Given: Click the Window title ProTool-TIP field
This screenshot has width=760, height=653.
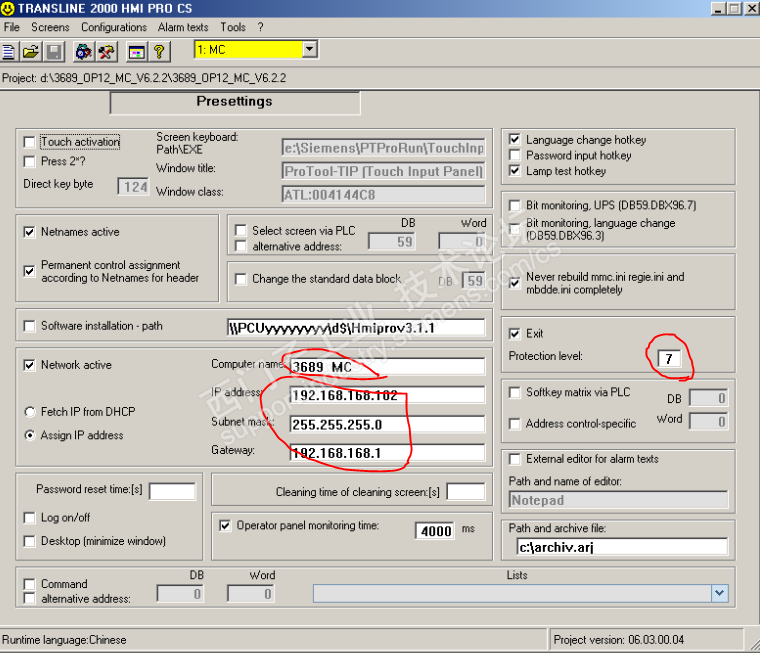Looking at the screenshot, I should pos(383,171).
